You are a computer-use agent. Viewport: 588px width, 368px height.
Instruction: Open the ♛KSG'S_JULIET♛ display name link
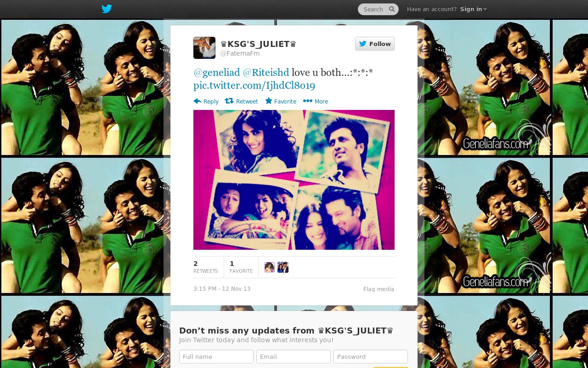(x=258, y=44)
